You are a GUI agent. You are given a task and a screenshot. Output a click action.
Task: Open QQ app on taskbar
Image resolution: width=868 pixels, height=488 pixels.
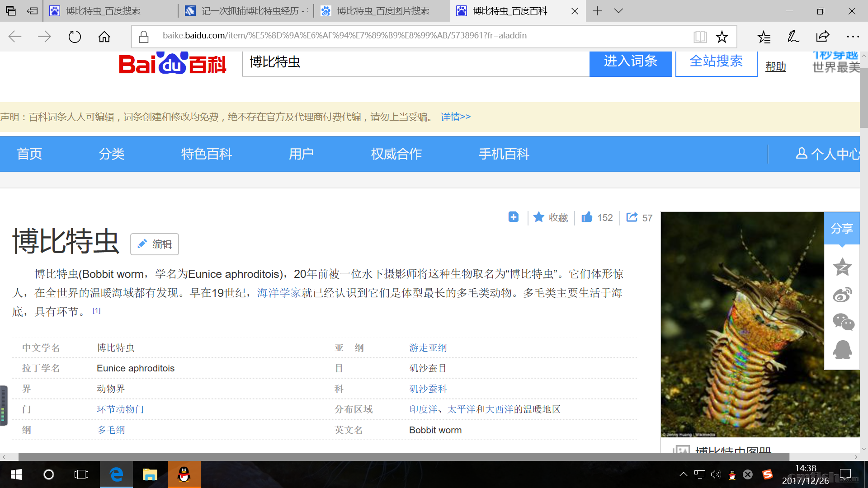[184, 474]
